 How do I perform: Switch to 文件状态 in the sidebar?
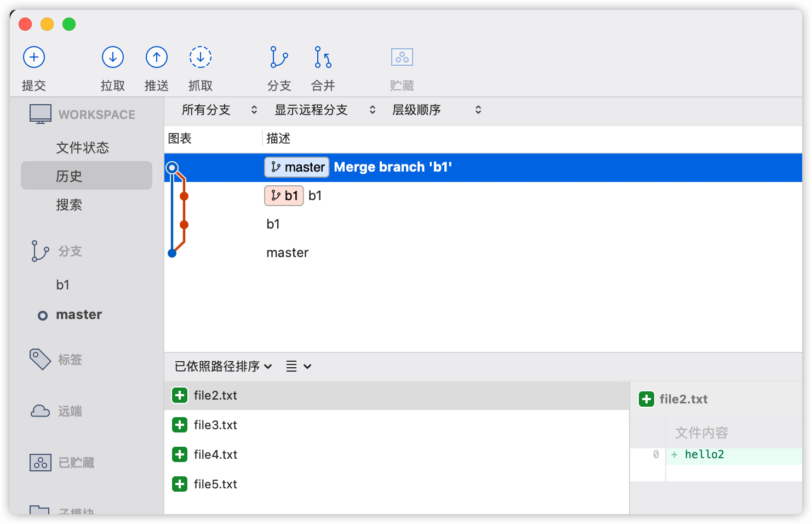[82, 147]
